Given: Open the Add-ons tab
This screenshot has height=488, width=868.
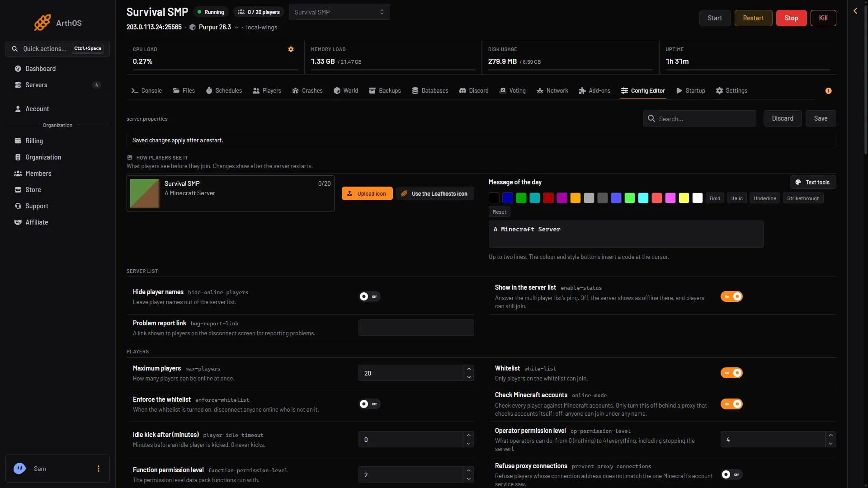Looking at the screenshot, I should pyautogui.click(x=594, y=91).
